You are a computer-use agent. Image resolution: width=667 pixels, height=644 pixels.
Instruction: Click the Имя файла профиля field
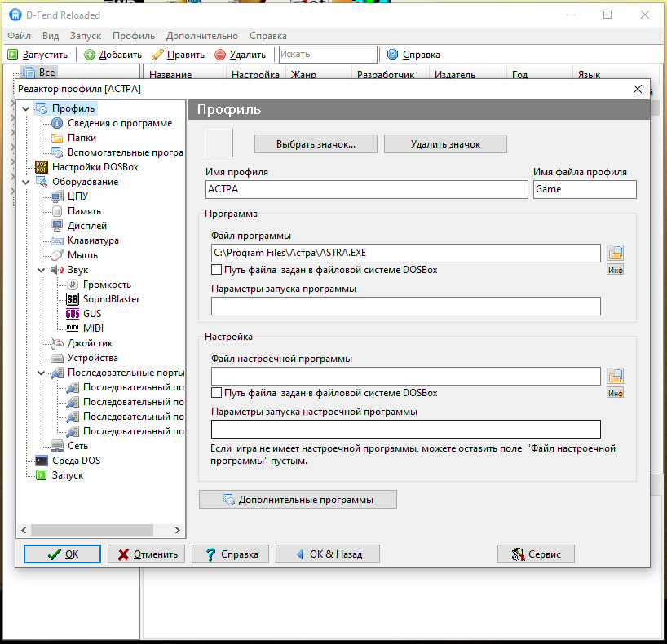pyautogui.click(x=585, y=189)
